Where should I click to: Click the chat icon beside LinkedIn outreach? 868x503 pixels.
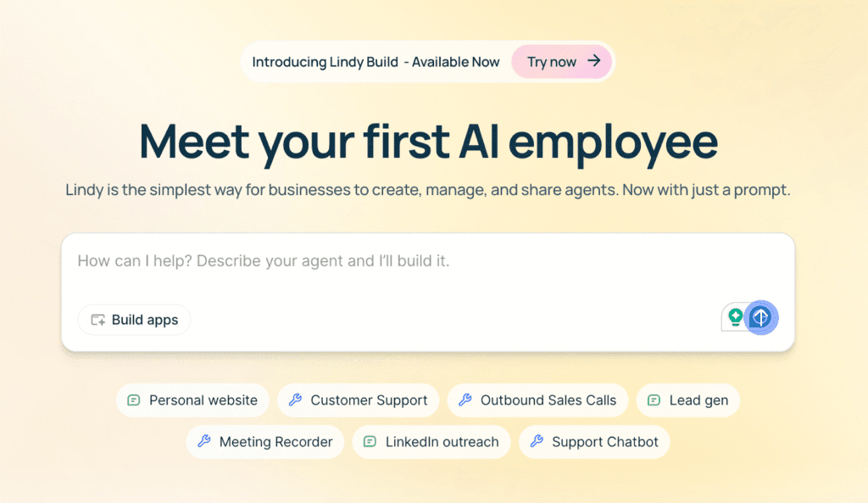(x=370, y=442)
